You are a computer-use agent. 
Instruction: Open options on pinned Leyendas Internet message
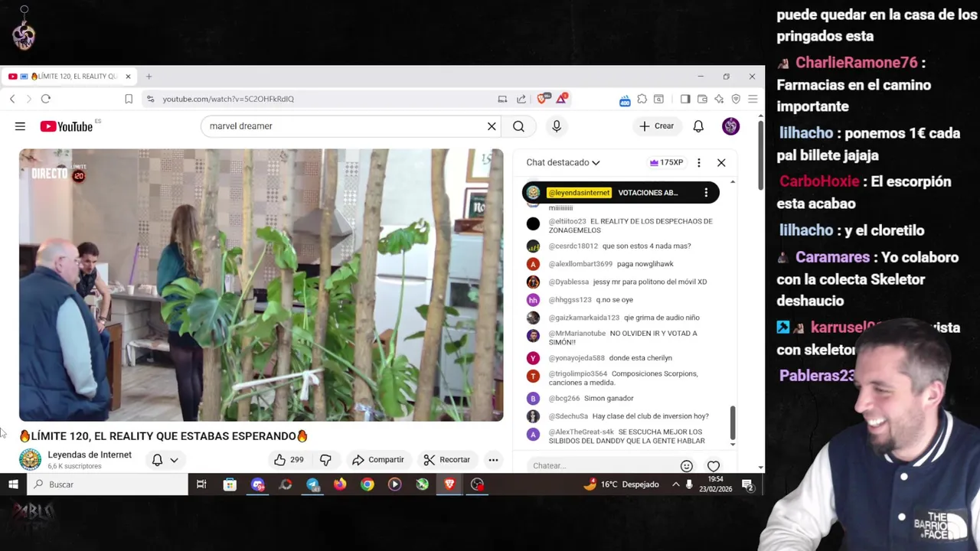point(706,193)
